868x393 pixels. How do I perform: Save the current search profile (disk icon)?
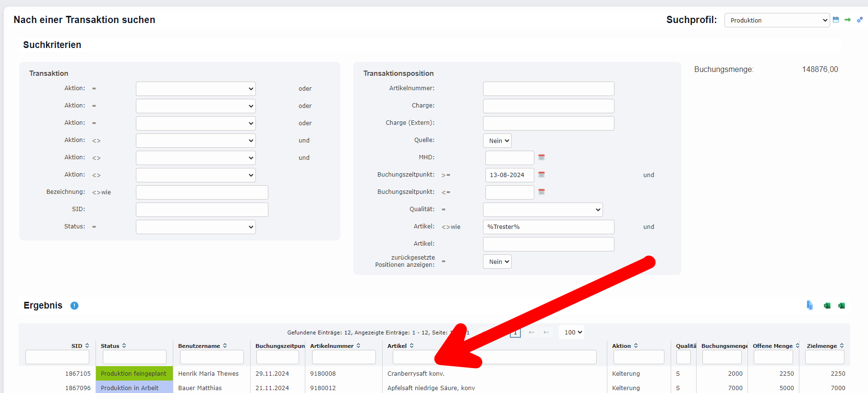tap(836, 20)
